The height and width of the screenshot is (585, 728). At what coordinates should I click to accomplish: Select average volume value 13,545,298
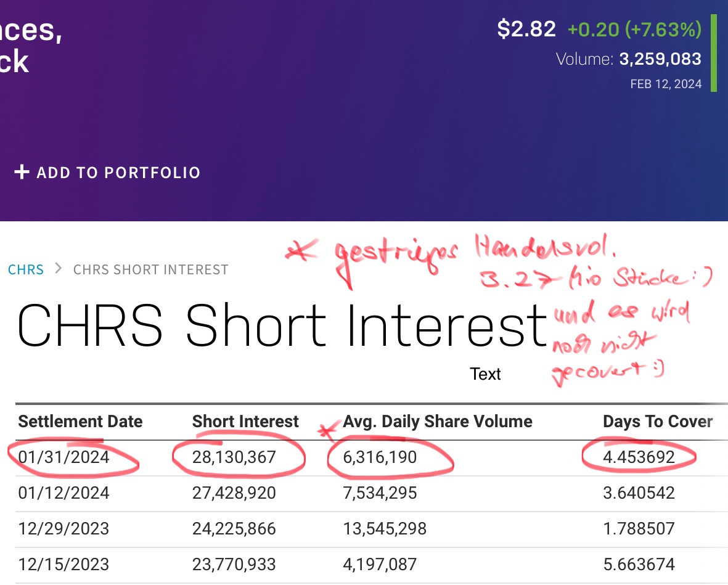point(385,528)
